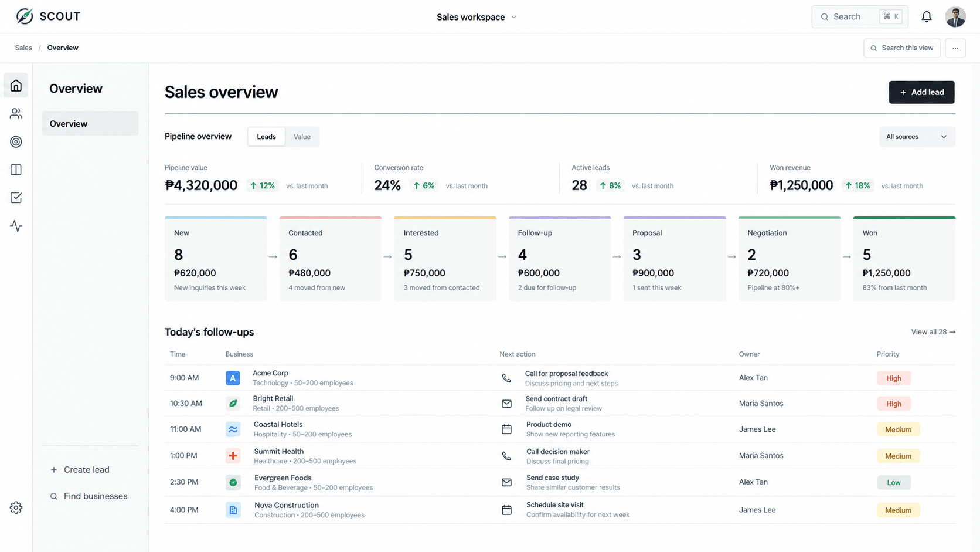Open the tasks checkmark icon in sidebar
The width and height of the screenshot is (980, 552).
click(16, 198)
